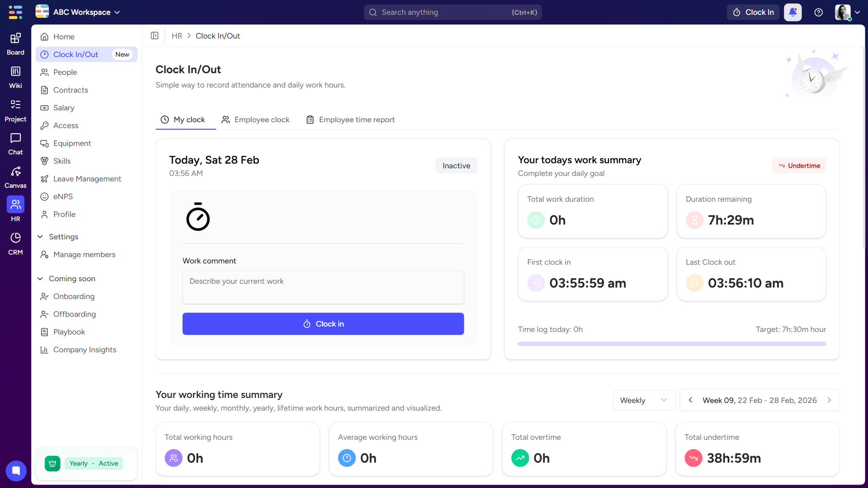Click Clock In button in top bar
The height and width of the screenshot is (488, 868).
[753, 12]
